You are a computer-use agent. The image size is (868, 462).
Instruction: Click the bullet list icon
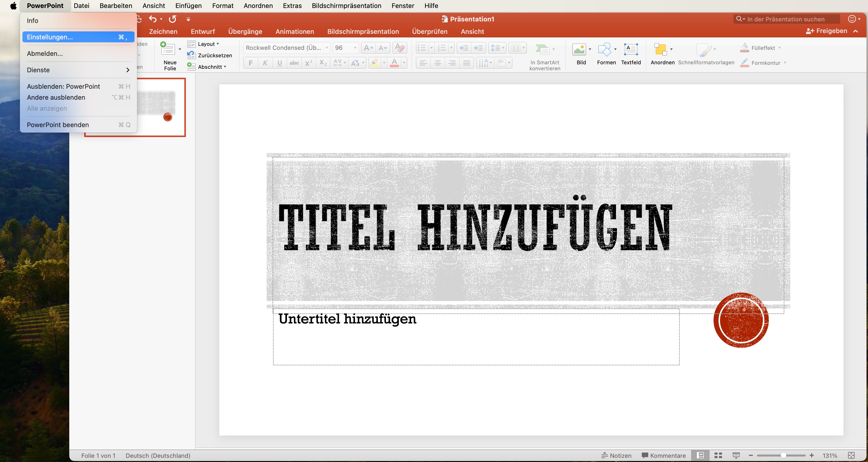[422, 48]
